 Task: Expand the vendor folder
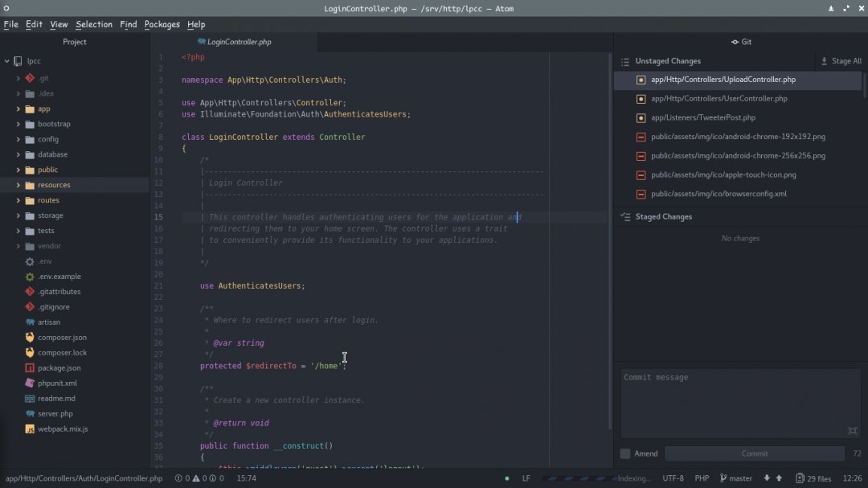18,246
